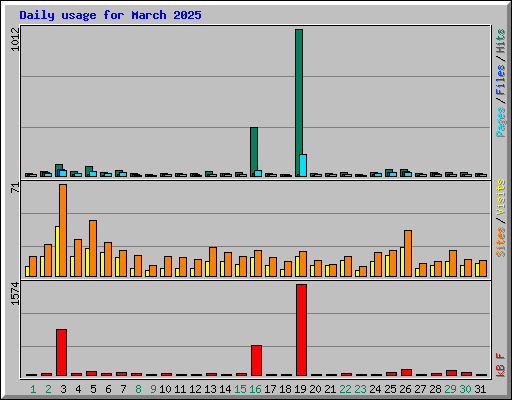This screenshot has height=400, width=512.
Task: Click day label 28 on the x-axis
Action: pyautogui.click(x=435, y=389)
